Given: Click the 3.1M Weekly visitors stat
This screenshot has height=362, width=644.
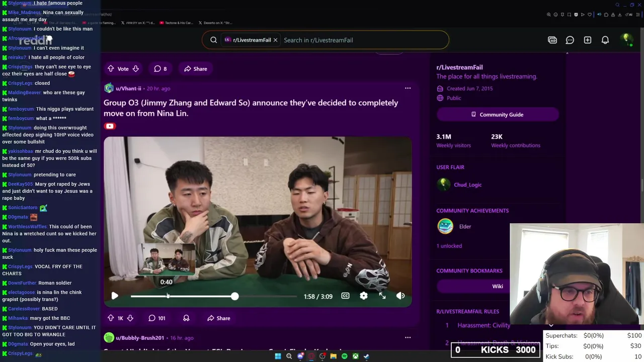Looking at the screenshot, I should (x=453, y=140).
